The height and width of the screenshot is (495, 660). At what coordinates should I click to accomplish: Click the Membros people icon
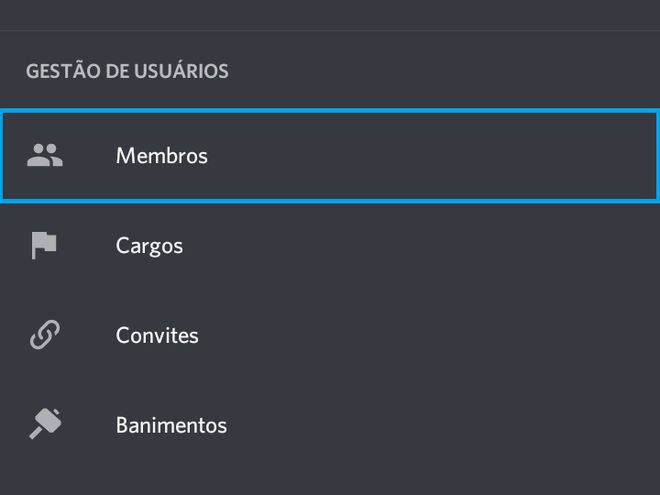tap(45, 155)
